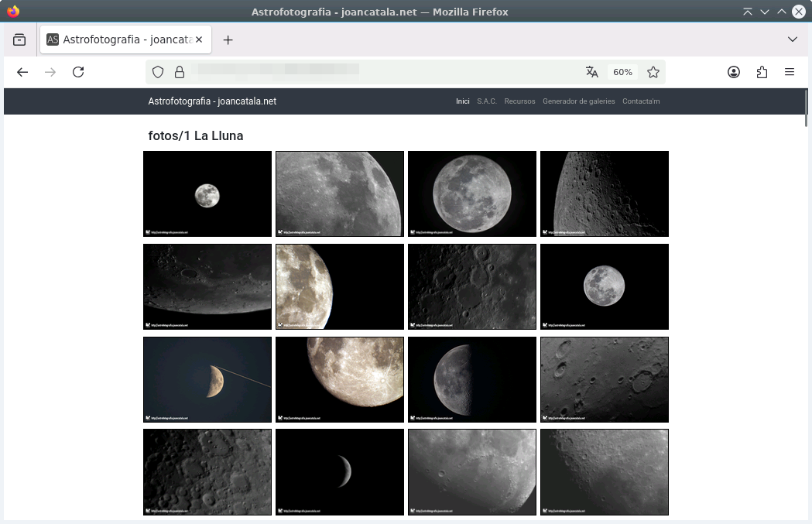Open the Extensions puzzle icon
812x524 pixels.
click(x=762, y=72)
